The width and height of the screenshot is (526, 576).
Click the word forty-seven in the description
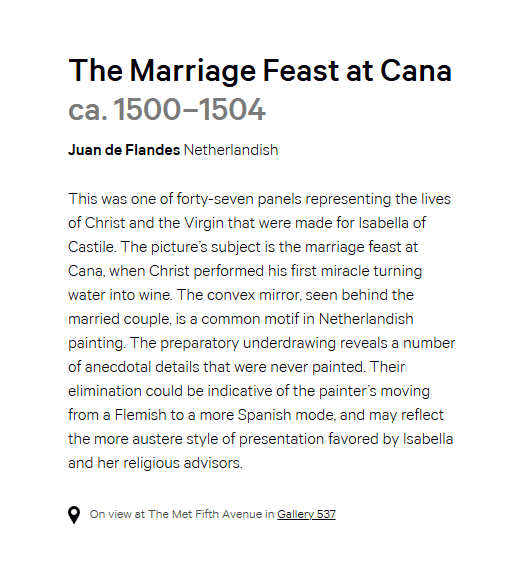215,199
